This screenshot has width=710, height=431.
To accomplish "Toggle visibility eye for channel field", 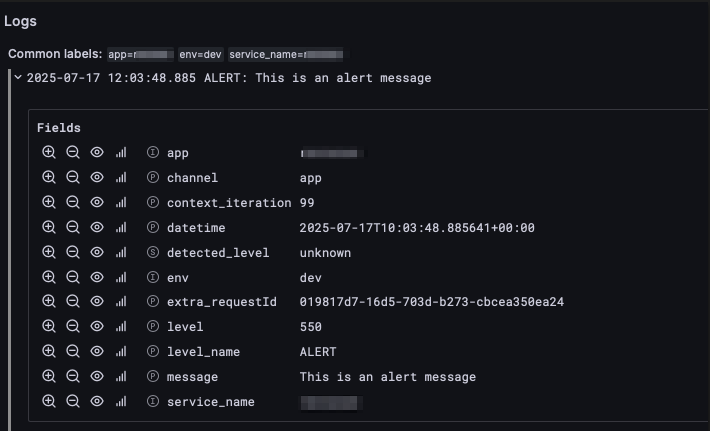I will point(97,178).
